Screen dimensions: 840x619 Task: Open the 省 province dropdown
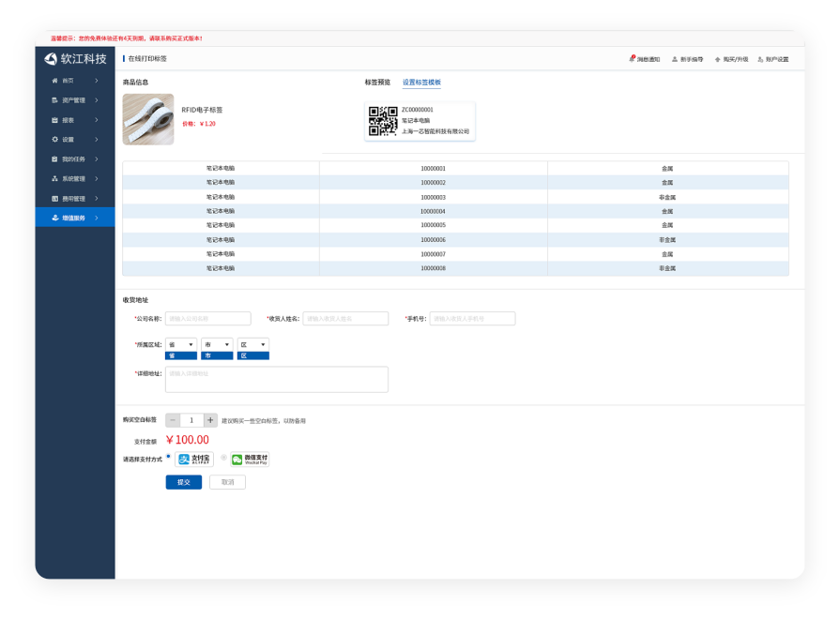tap(181, 344)
